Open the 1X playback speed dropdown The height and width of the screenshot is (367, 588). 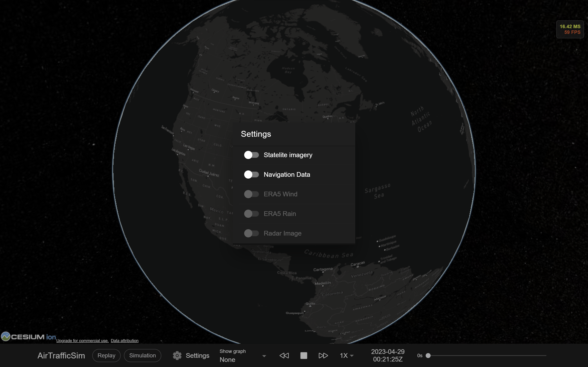coord(346,356)
